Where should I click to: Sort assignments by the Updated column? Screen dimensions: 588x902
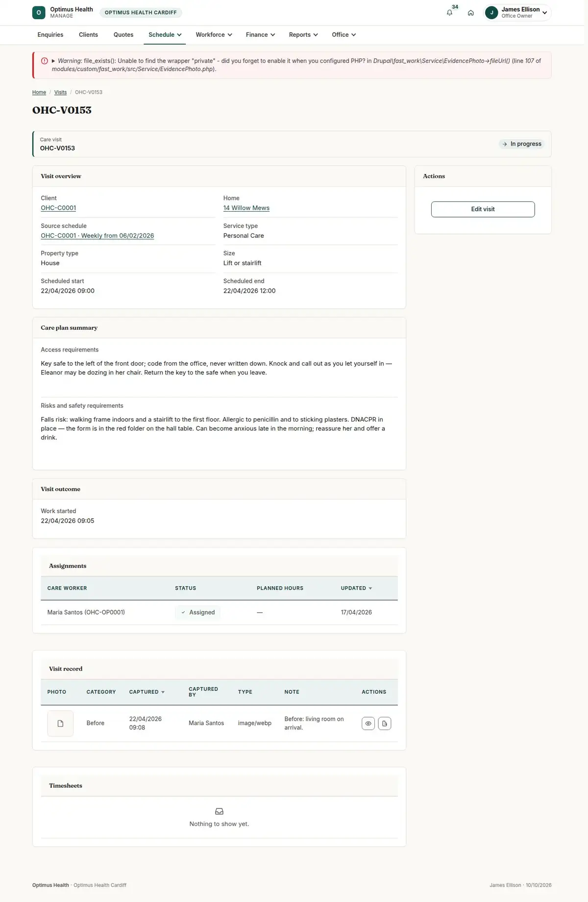(356, 588)
